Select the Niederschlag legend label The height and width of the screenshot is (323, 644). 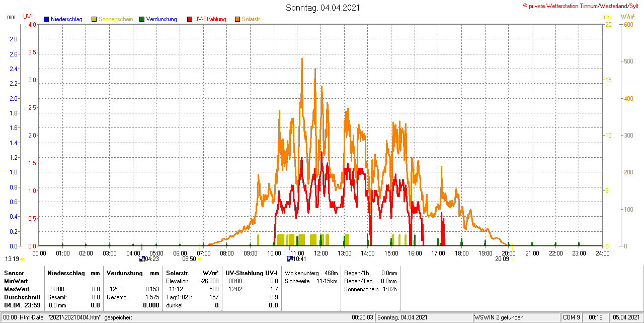coord(66,19)
